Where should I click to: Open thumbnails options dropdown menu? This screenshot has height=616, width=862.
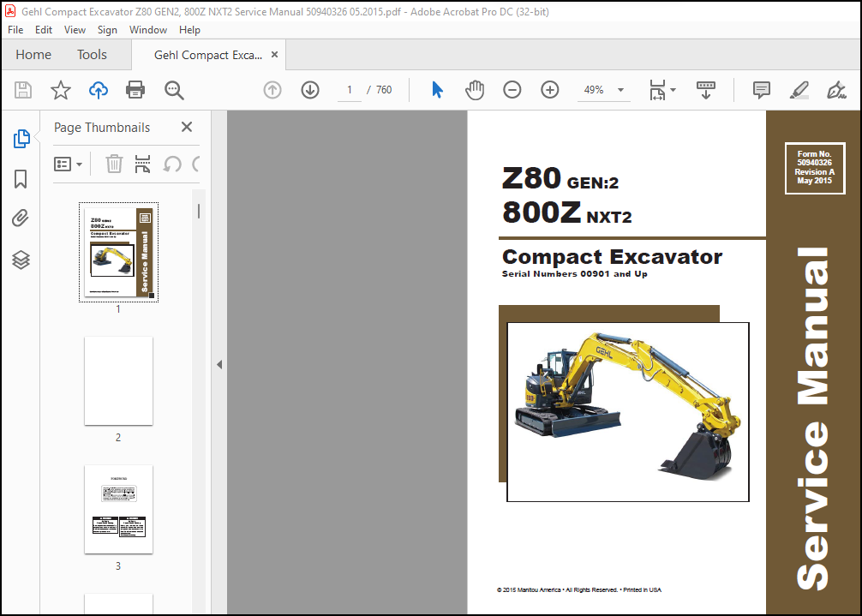(x=69, y=164)
